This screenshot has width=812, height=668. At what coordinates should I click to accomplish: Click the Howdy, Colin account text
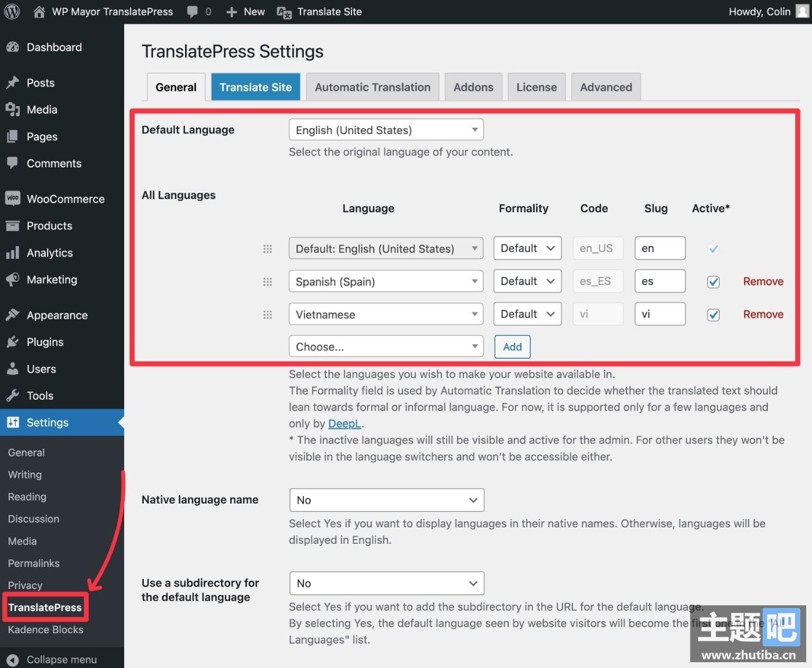pos(759,12)
